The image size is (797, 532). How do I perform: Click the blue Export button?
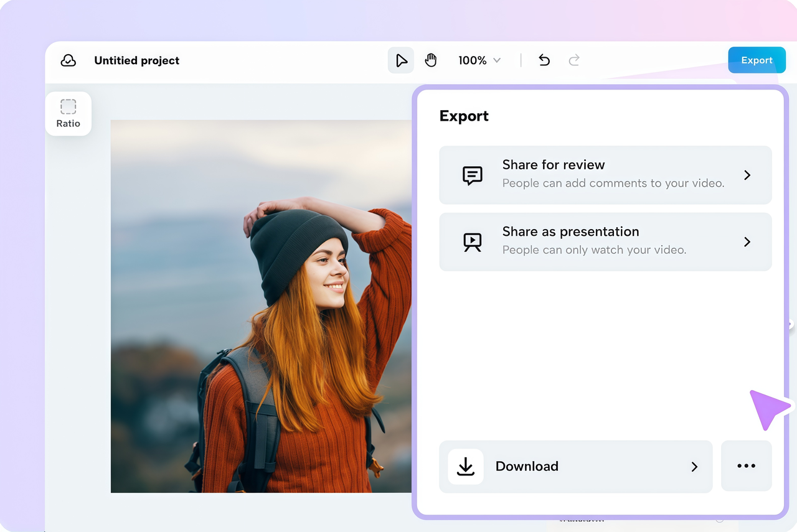tap(757, 60)
